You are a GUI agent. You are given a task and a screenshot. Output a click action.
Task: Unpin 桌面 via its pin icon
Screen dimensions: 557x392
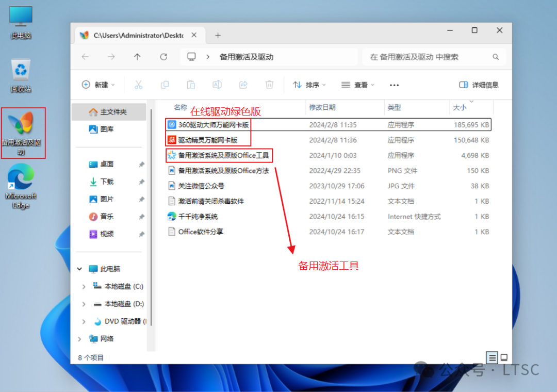(141, 164)
